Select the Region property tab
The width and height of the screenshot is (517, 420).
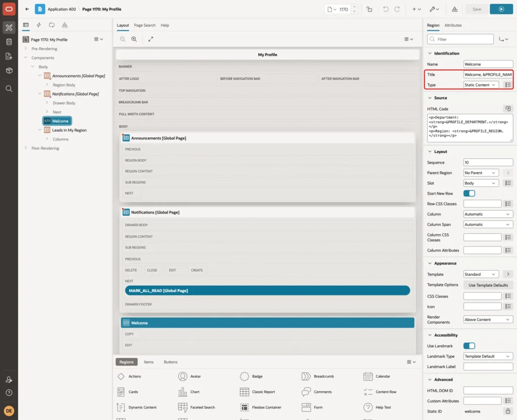coord(433,25)
